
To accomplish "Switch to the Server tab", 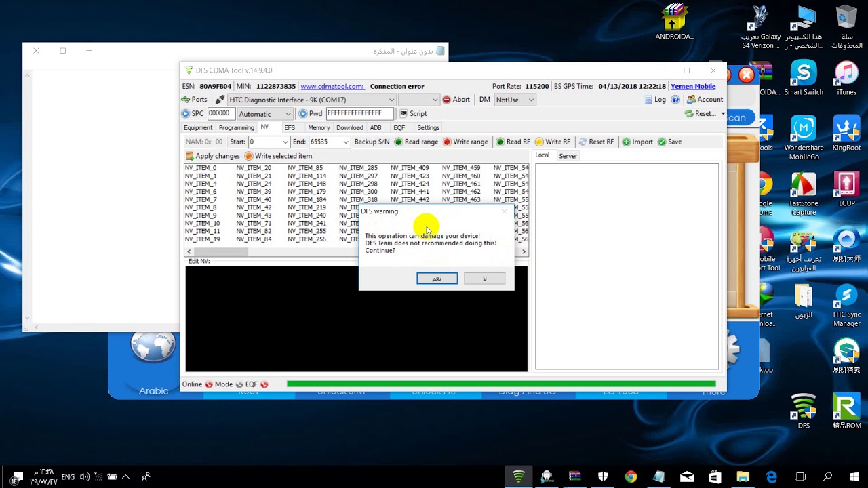I will (568, 156).
